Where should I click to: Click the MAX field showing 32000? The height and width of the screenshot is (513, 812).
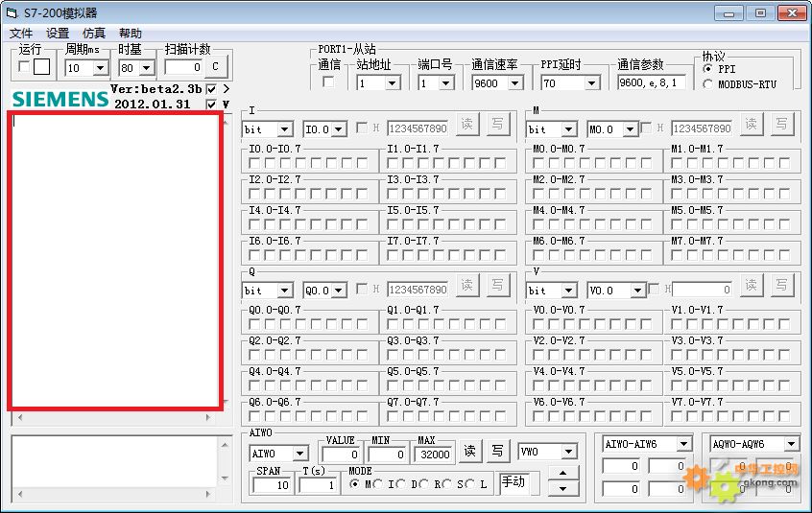pyautogui.click(x=433, y=455)
